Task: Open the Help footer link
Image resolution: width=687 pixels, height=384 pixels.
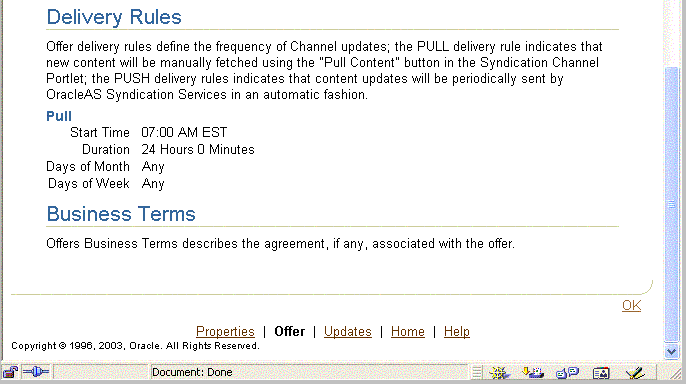Action: [457, 331]
